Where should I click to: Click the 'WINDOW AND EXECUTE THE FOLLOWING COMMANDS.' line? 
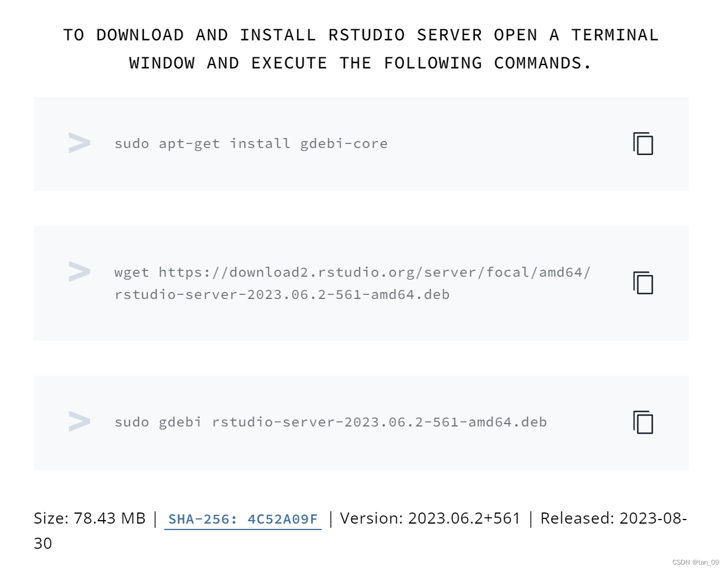click(360, 63)
